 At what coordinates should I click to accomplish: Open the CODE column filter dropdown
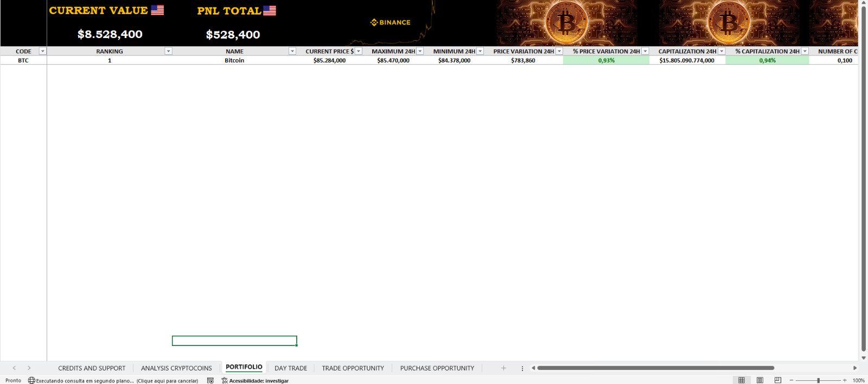click(x=43, y=51)
